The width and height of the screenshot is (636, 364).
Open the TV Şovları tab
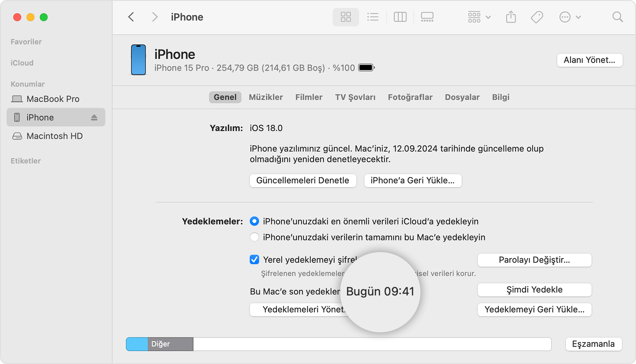(355, 97)
